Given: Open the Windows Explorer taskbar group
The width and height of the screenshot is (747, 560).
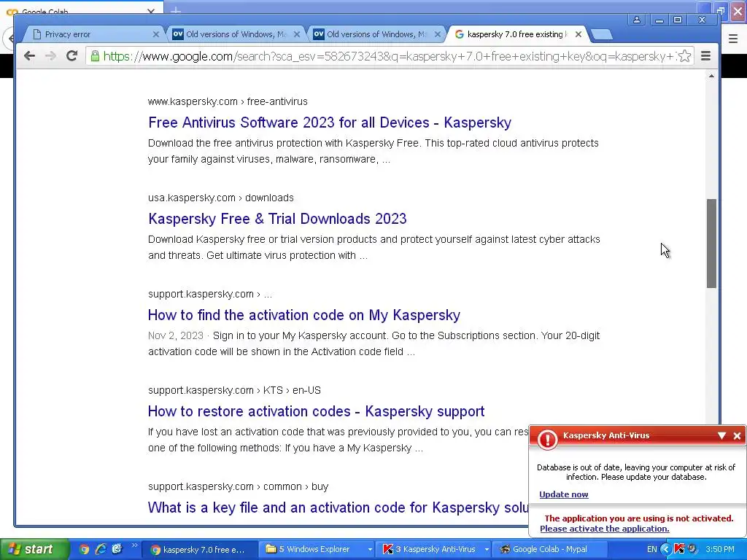Looking at the screenshot, I should [x=314, y=550].
